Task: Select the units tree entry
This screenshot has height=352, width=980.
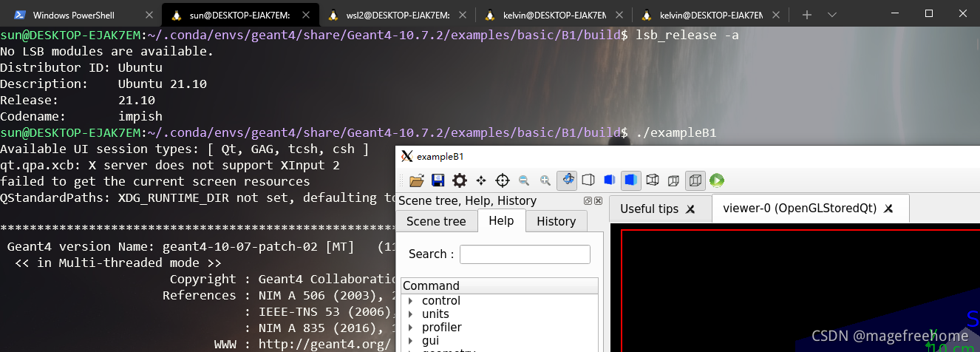Action: [435, 314]
